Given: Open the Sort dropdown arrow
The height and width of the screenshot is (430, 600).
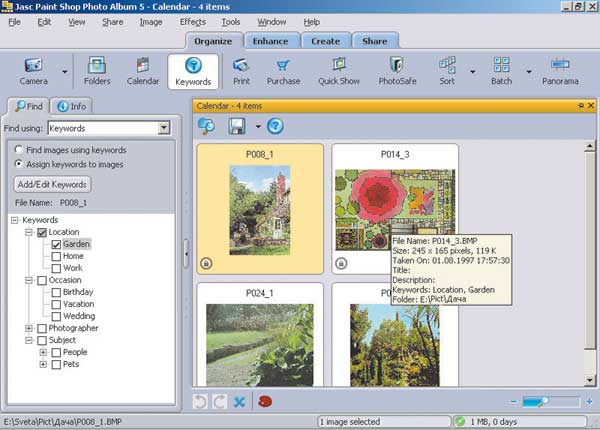Looking at the screenshot, I should pyautogui.click(x=472, y=72).
